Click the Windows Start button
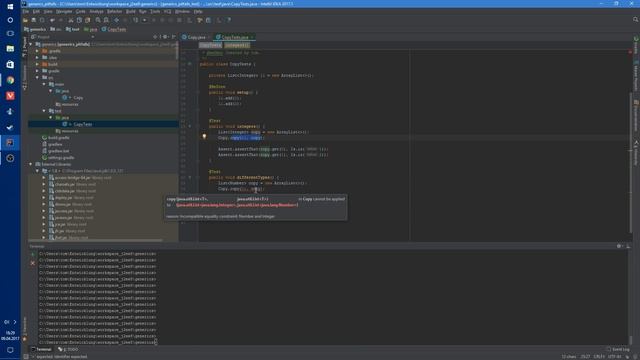640x360 pixels. [10, 7]
